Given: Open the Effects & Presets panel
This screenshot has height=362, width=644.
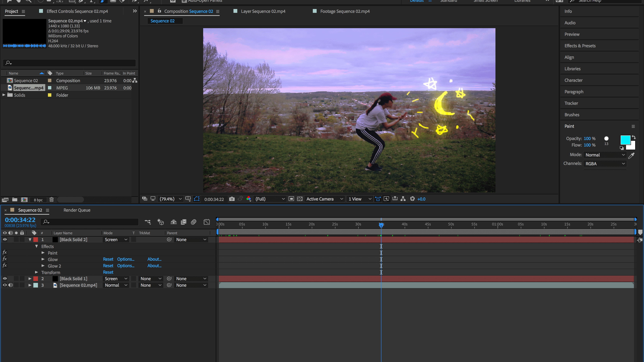Looking at the screenshot, I should (580, 46).
